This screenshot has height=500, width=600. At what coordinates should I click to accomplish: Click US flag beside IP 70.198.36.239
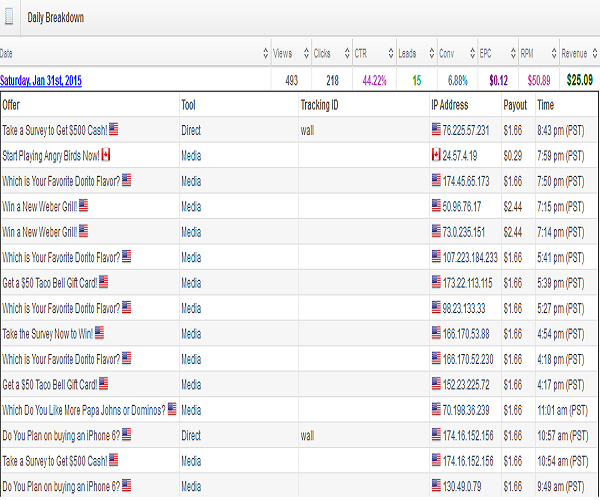coord(436,409)
